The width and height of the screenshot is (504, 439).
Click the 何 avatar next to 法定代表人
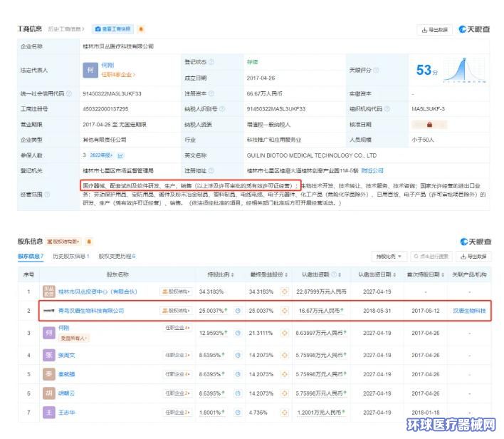[90, 70]
